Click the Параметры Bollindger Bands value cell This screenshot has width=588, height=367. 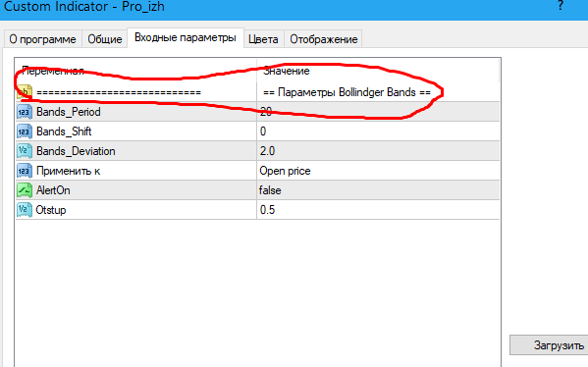point(378,92)
